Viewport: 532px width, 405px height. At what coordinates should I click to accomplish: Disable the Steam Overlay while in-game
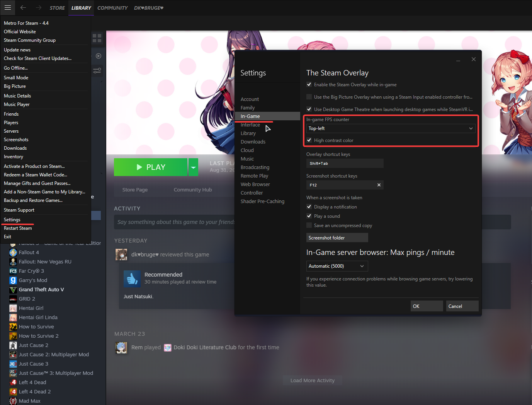coord(309,84)
